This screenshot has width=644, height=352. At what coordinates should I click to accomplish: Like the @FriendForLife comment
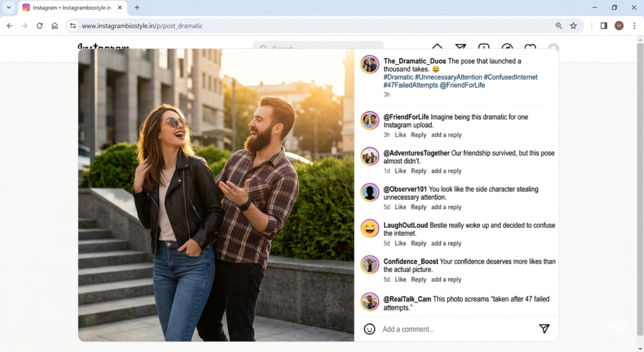401,135
